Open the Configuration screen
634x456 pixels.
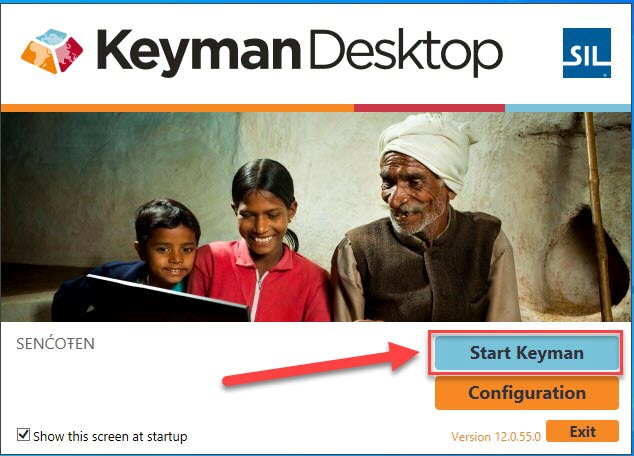click(526, 393)
